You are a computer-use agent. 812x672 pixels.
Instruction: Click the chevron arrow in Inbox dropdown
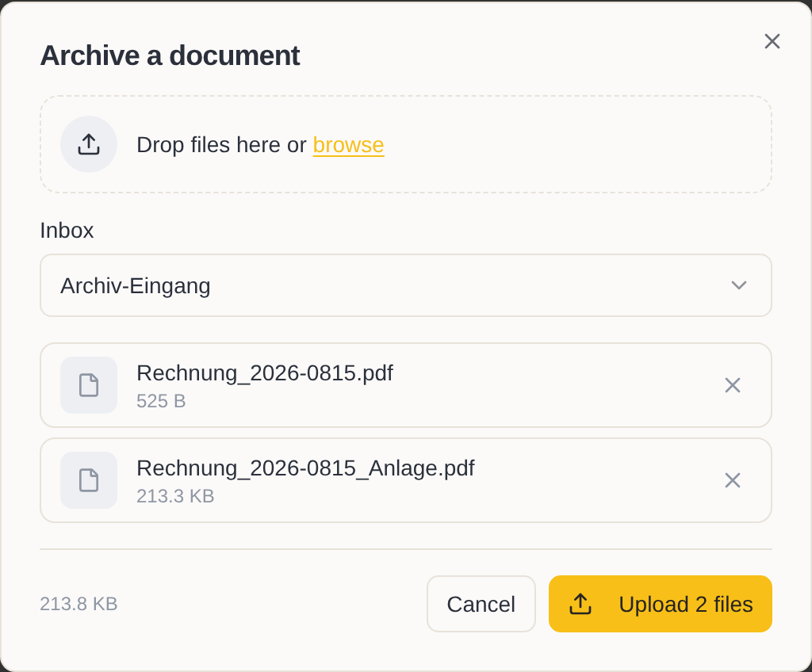738,285
